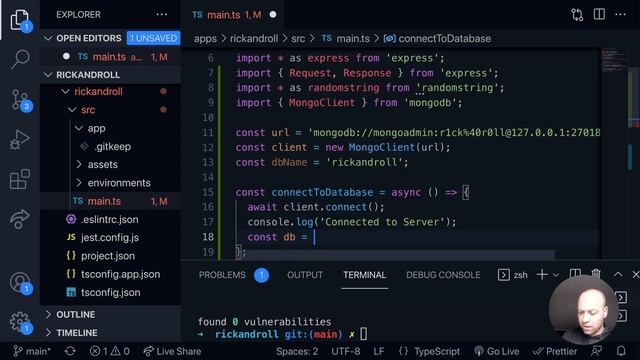
Task: Click Prettier status item
Action: click(555, 351)
